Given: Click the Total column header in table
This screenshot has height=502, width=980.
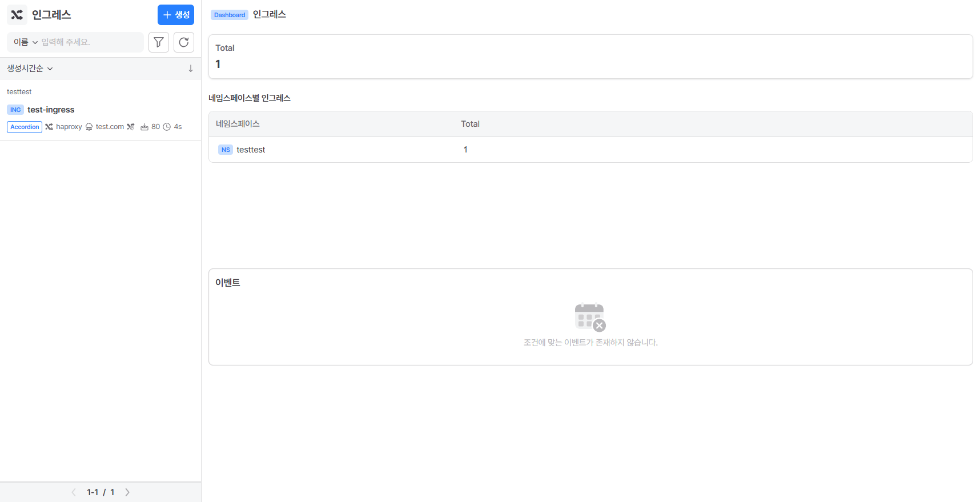Looking at the screenshot, I should click(470, 124).
